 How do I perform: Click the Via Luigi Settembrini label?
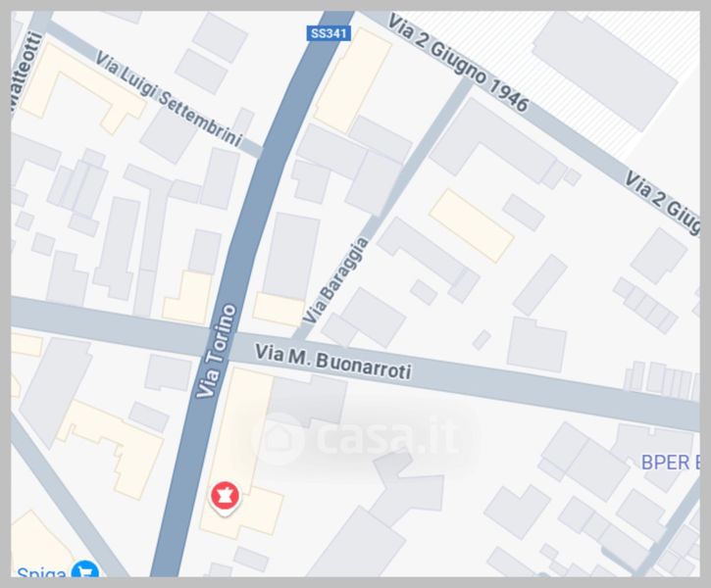click(x=169, y=99)
